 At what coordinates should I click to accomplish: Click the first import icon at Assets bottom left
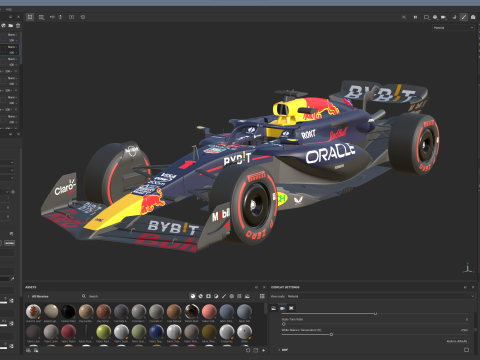(28, 350)
